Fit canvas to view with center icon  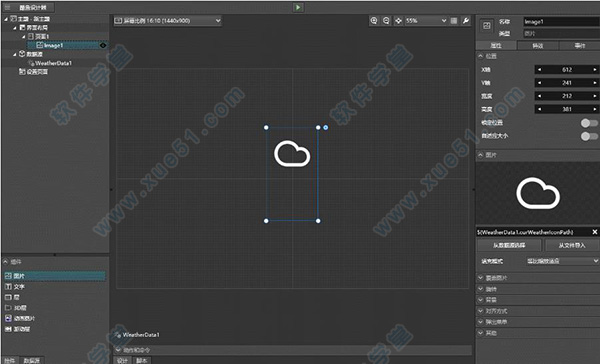(398, 21)
